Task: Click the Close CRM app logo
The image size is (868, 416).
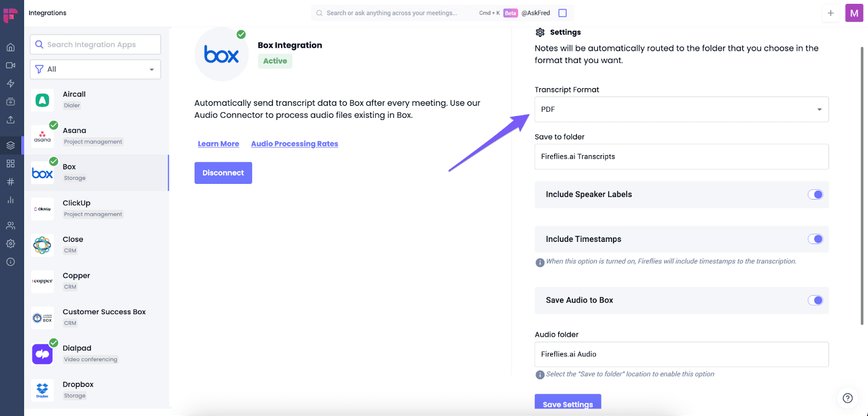Action: pos(42,245)
